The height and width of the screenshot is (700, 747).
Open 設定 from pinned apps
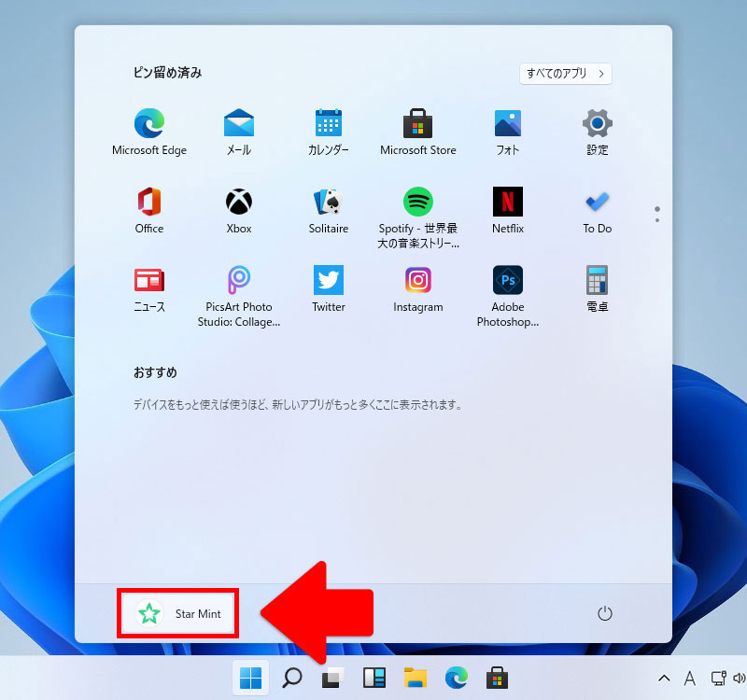tap(597, 133)
